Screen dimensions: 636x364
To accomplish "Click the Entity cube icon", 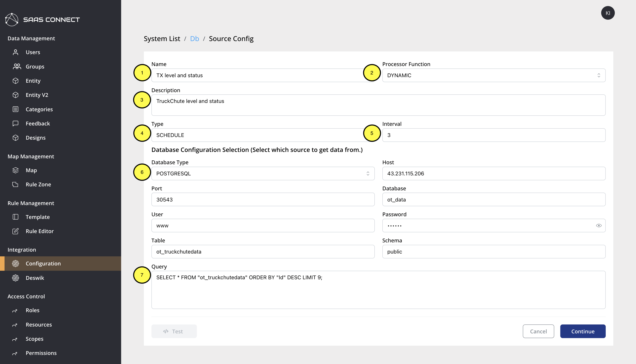I will (x=16, y=81).
